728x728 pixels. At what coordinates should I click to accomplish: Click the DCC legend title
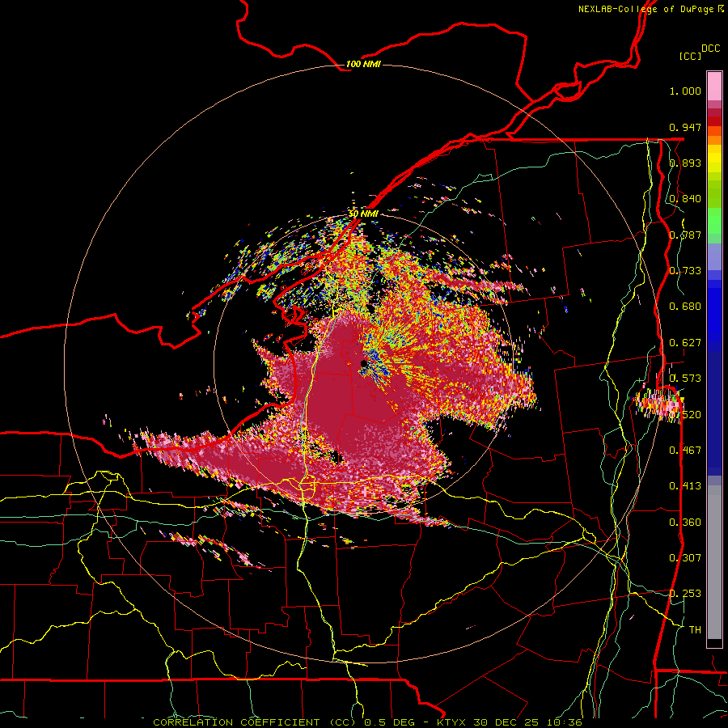711,49
